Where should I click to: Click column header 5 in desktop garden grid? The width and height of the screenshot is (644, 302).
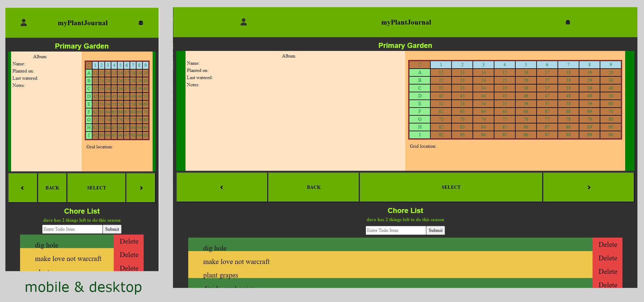[526, 65]
